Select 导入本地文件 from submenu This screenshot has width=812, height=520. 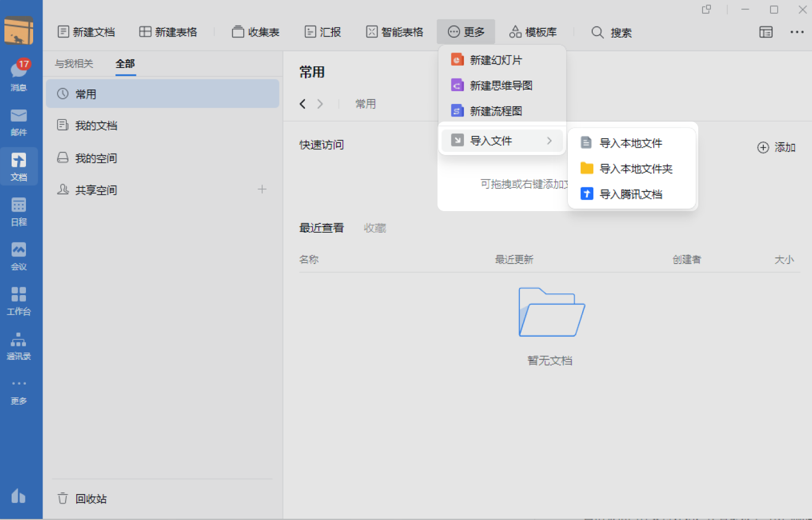pos(630,143)
